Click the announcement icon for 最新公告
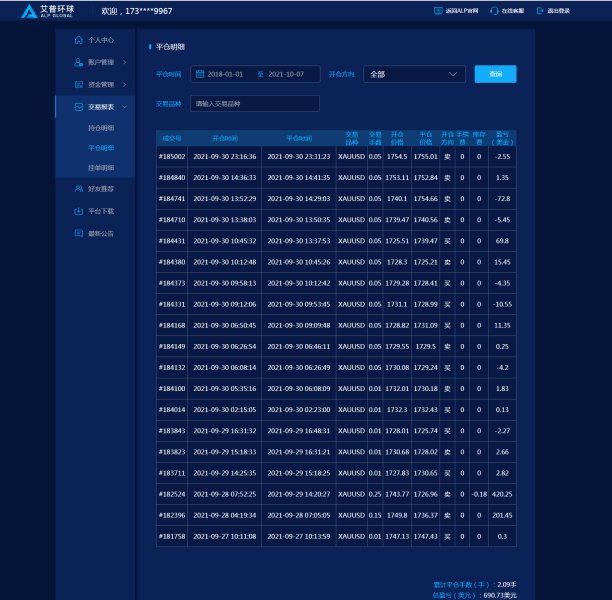Viewport: 612px width, 600px height. [x=78, y=233]
